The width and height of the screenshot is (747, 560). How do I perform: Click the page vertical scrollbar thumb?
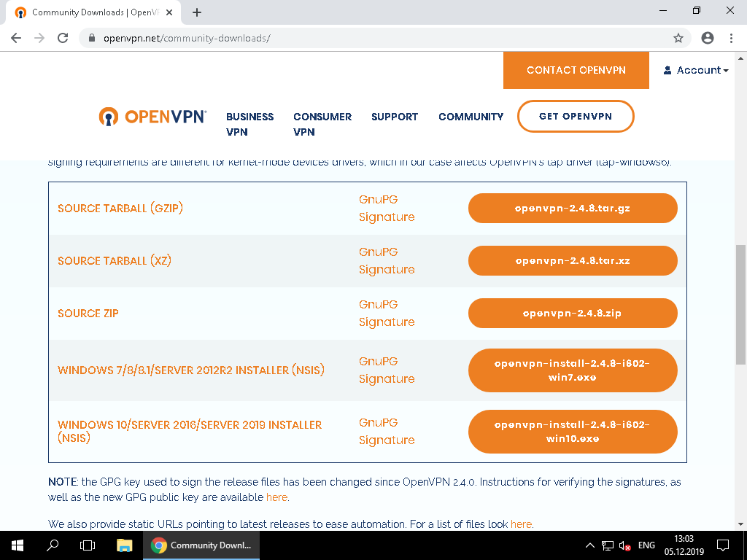click(740, 305)
